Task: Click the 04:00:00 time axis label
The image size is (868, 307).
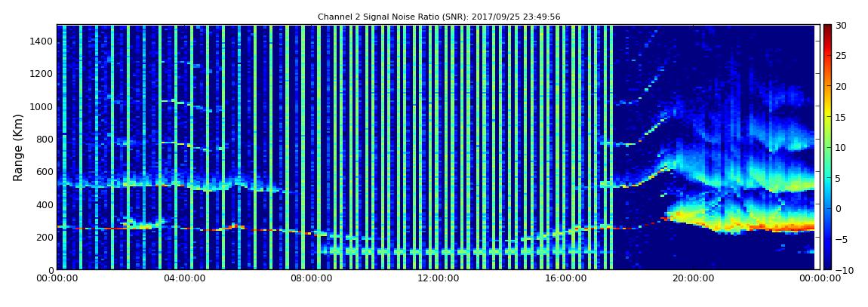Action: click(x=183, y=279)
